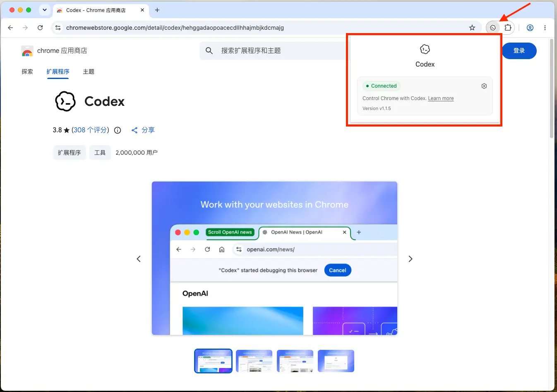Click the Codex extension icon in toolbar
This screenshot has height=392, width=557.
tap(493, 28)
